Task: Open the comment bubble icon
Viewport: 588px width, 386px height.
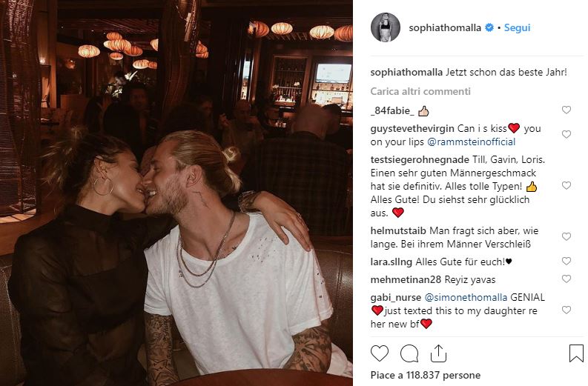Action: (409, 353)
